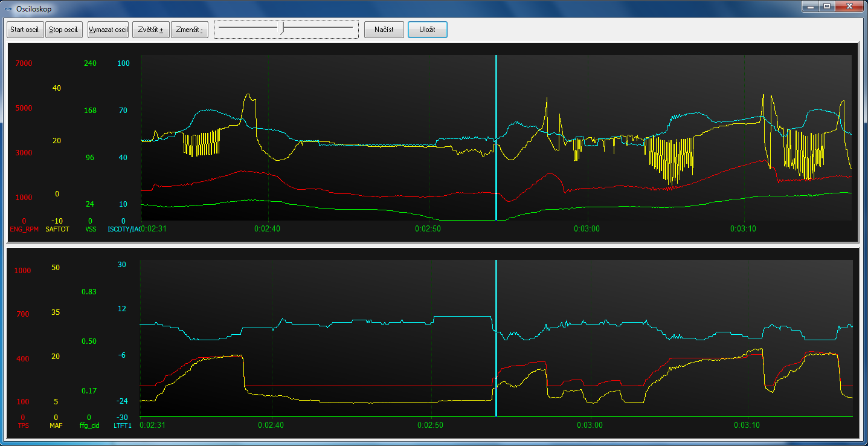Load data with the Načíst button
Image resolution: width=868 pixels, height=446 pixels.
pyautogui.click(x=384, y=30)
